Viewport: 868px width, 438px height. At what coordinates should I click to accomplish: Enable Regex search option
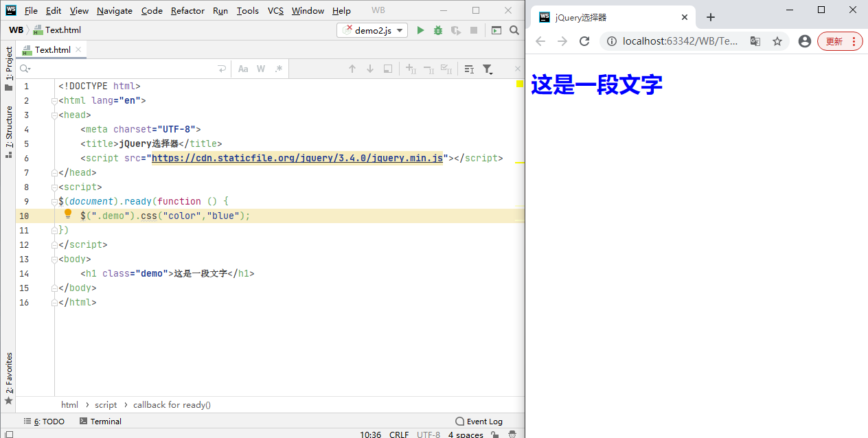click(278, 69)
